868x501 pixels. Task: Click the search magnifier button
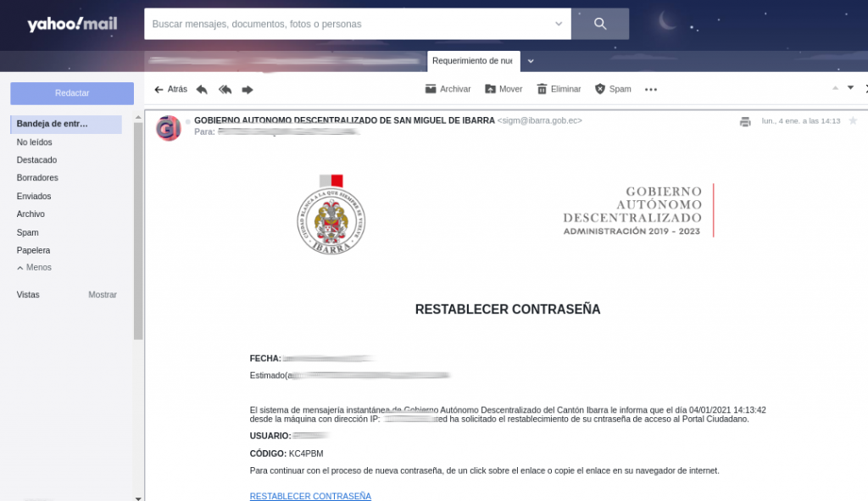pyautogui.click(x=600, y=24)
